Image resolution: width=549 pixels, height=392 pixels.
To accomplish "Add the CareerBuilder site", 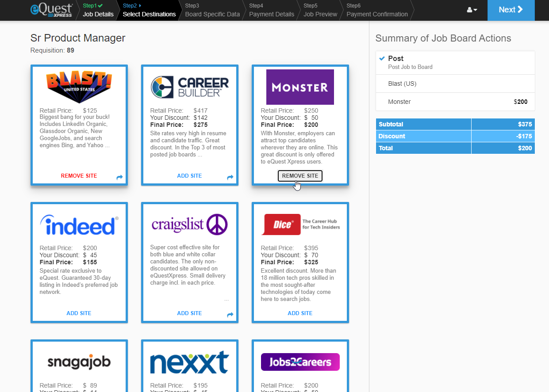I will tap(189, 176).
